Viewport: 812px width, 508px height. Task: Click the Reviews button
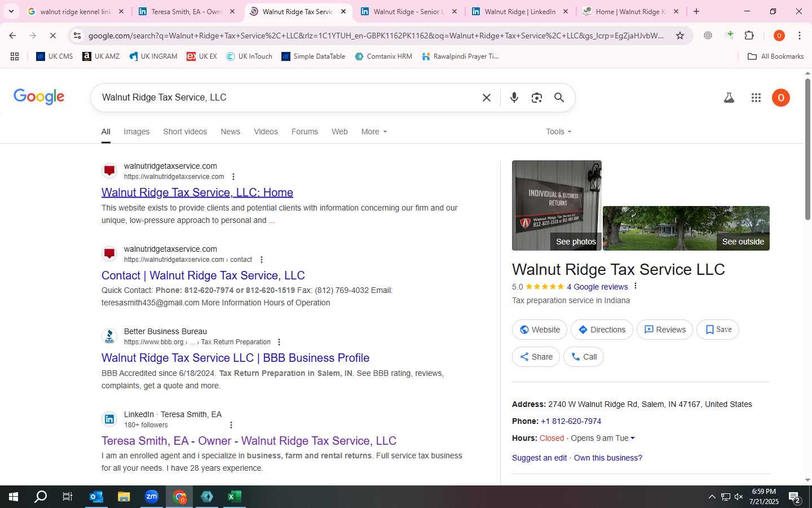(665, 330)
